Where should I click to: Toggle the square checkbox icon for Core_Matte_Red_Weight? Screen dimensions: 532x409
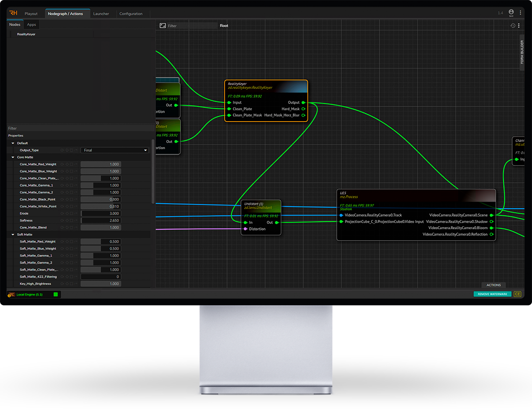tap(71, 164)
